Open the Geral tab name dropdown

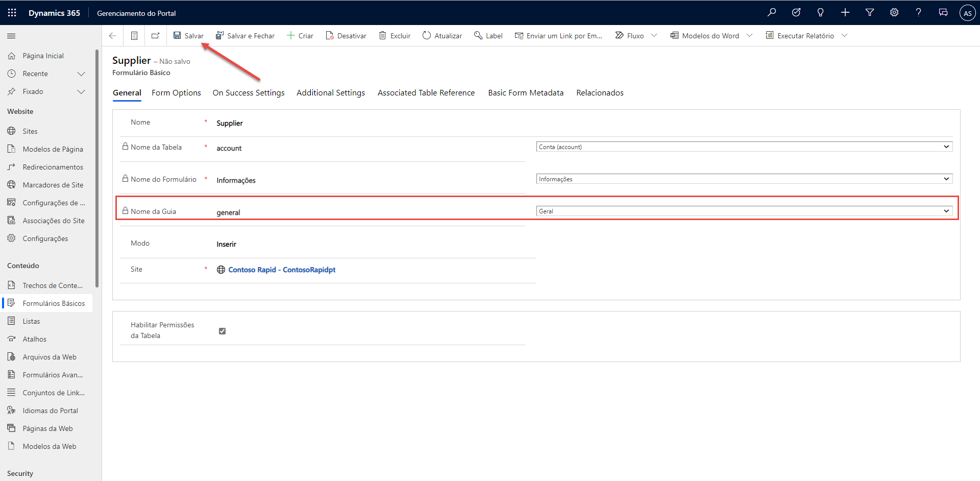click(x=744, y=211)
